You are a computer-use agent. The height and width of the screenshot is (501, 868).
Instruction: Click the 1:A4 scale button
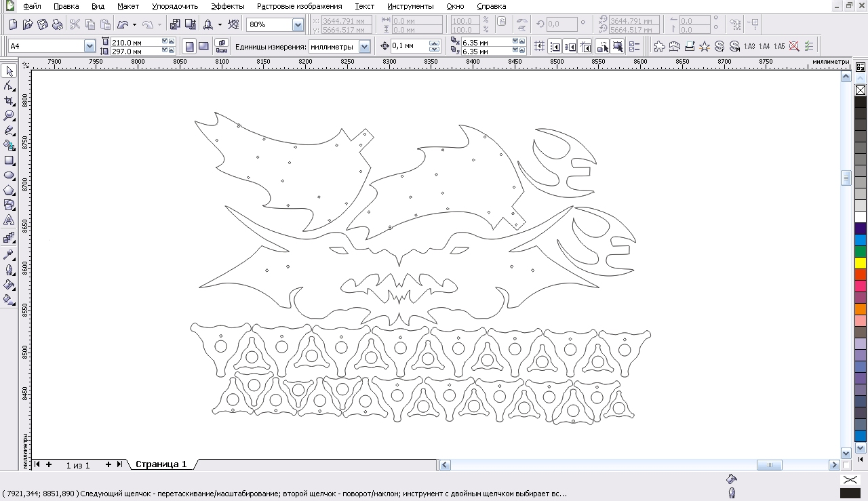click(x=764, y=47)
